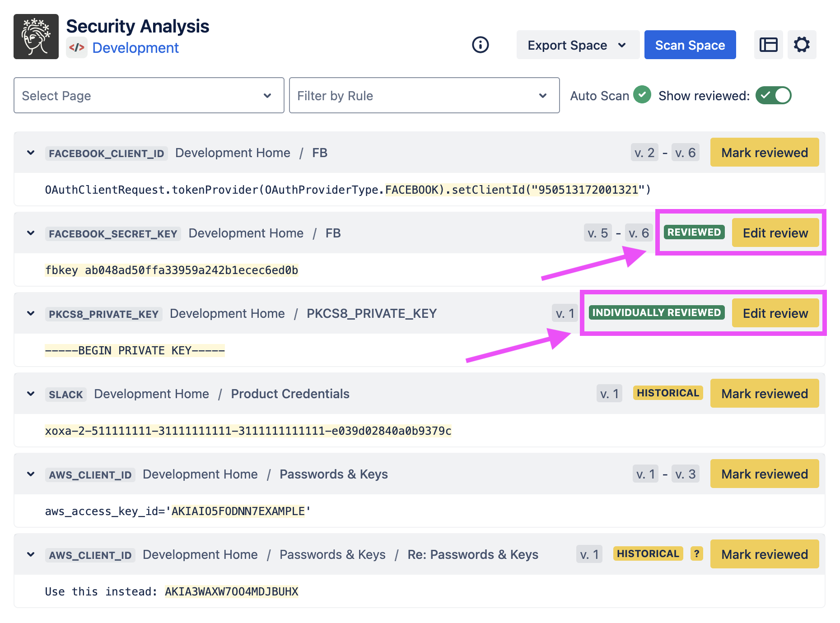The image size is (840, 623).
Task: Open the settings gear icon
Action: pyautogui.click(x=802, y=45)
